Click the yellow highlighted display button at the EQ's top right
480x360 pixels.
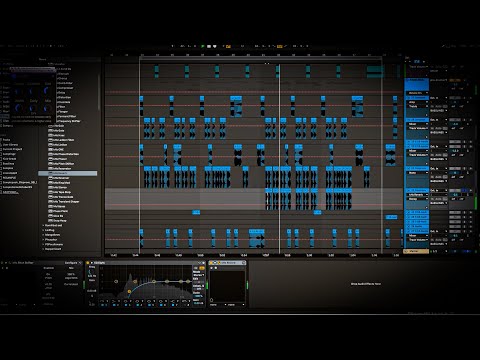[202, 268]
